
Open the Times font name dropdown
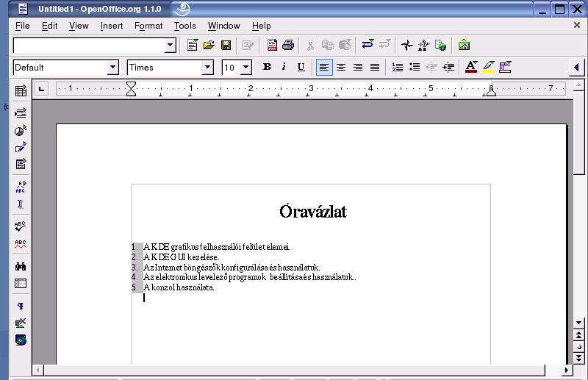click(x=207, y=68)
